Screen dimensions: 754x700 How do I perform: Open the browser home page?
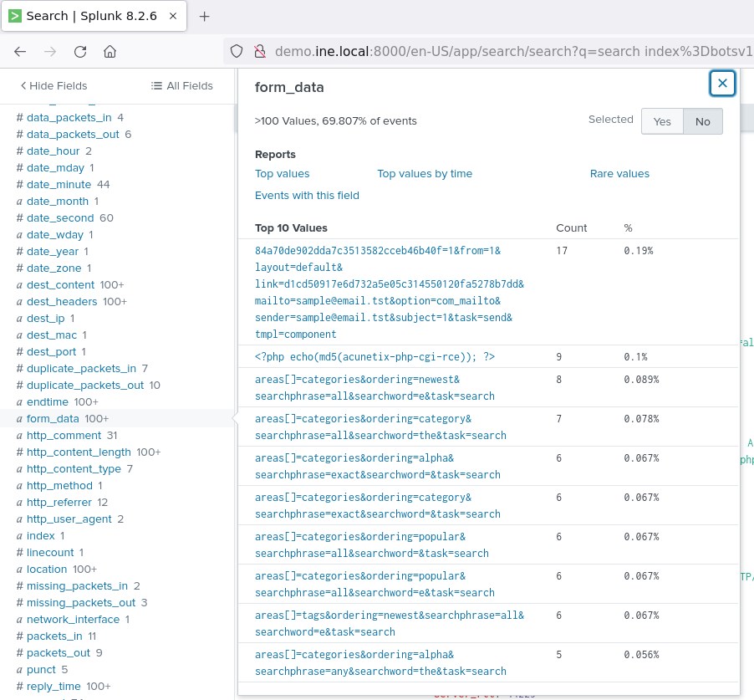click(110, 52)
